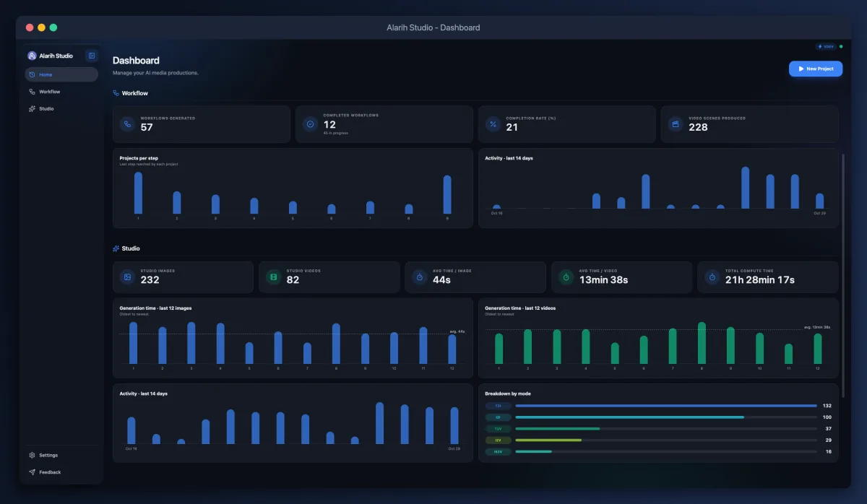Click the Studio section heading icon
The image size is (867, 504).
116,248
